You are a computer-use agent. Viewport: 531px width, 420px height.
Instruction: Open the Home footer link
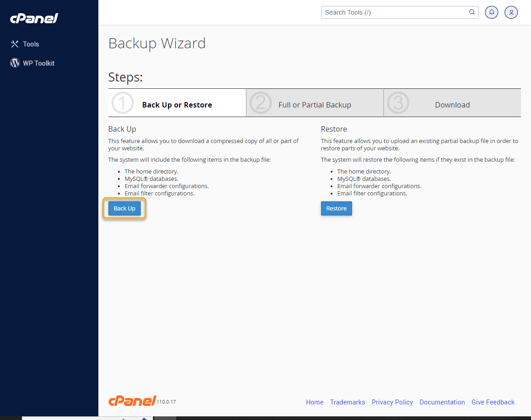315,402
